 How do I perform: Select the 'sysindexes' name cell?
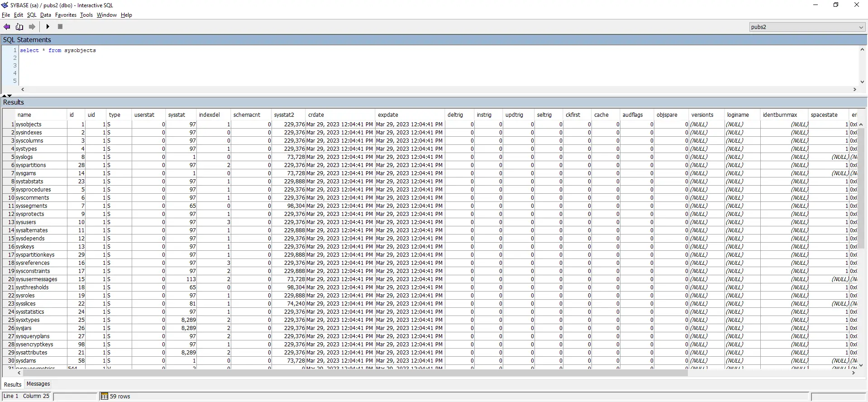point(41,133)
